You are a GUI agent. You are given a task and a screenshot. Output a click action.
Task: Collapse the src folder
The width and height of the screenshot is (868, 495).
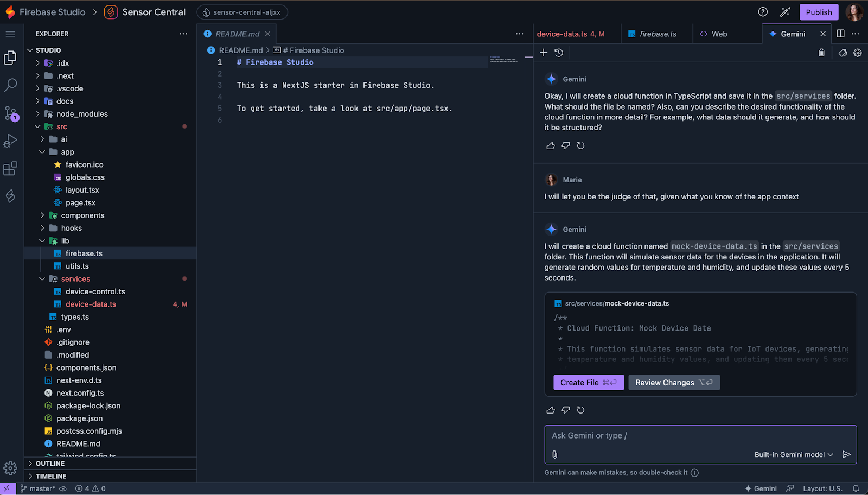pos(37,126)
